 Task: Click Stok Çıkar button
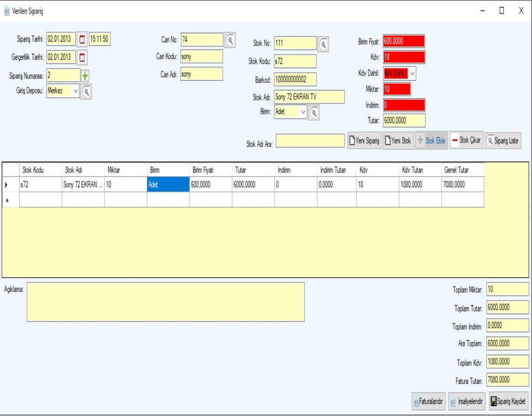pos(466,140)
